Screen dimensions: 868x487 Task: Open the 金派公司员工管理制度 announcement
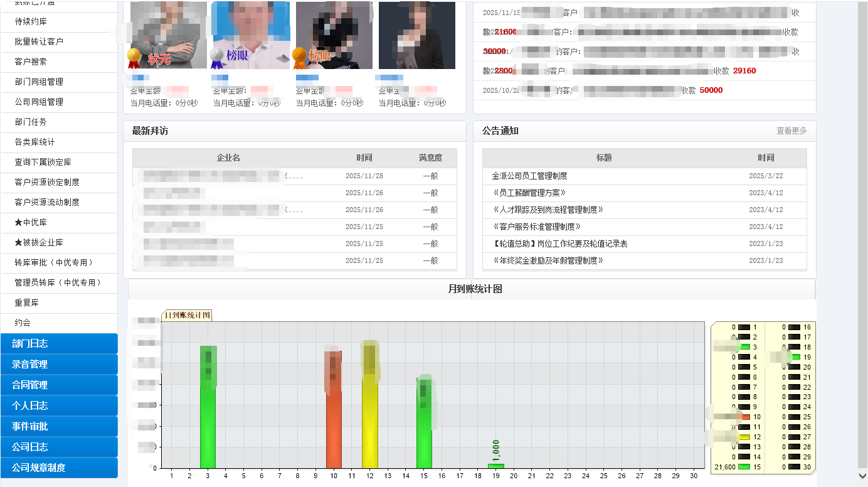click(x=530, y=176)
